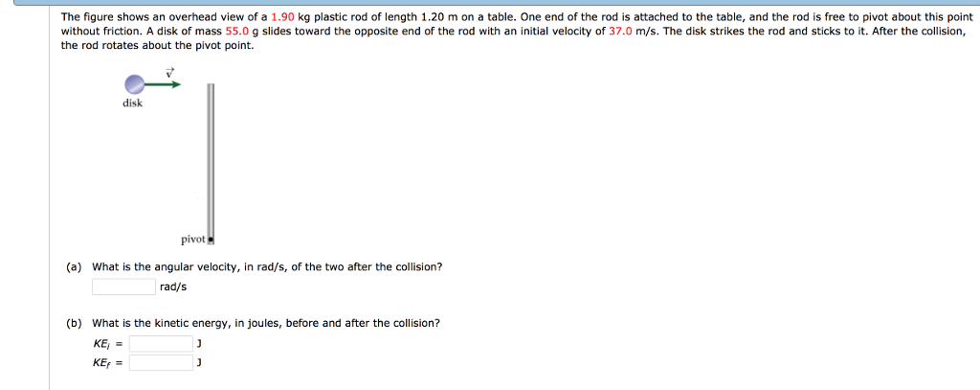The image size is (980, 390).
Task: Click the "pivot" label in the figure
Action: tap(192, 239)
